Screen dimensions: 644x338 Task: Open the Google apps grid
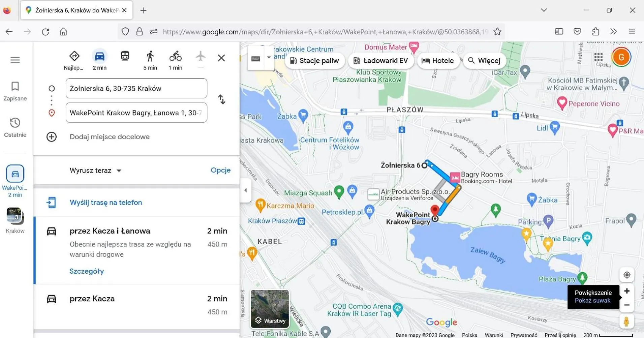click(599, 57)
